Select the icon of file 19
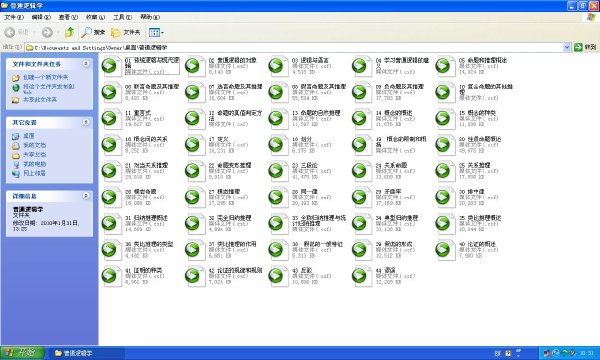This screenshot has height=360, width=600. pyautogui.click(x=361, y=145)
